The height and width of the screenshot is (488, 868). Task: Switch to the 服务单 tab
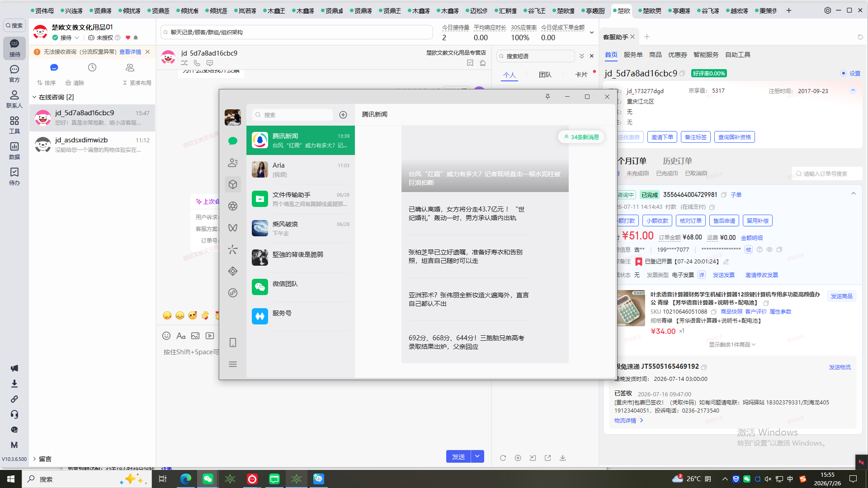[x=633, y=55]
